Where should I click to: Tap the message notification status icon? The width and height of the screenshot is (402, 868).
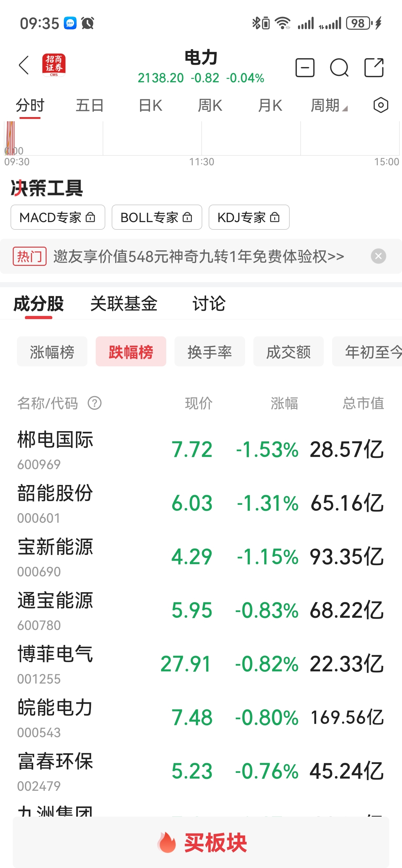pos(71,23)
